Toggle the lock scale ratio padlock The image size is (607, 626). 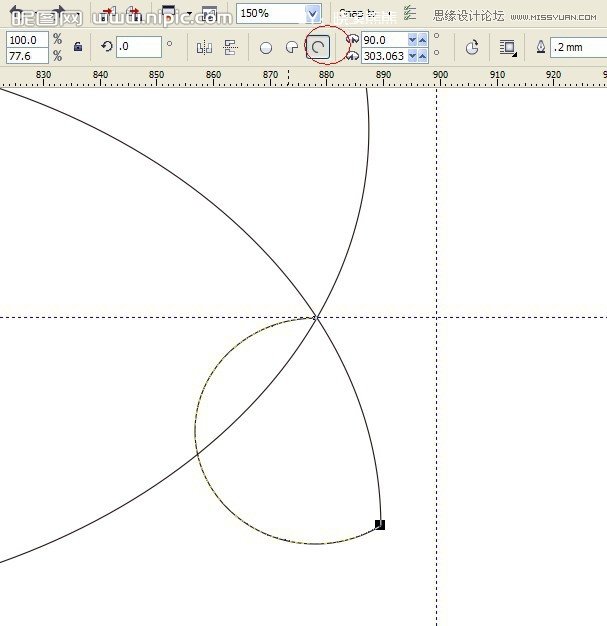coord(78,47)
